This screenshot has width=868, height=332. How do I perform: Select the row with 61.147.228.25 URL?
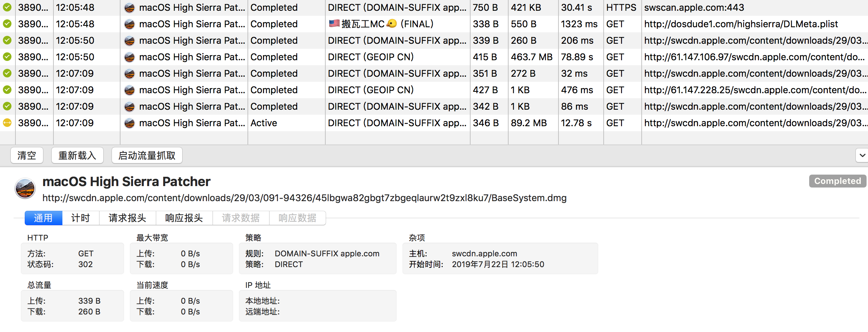753,90
